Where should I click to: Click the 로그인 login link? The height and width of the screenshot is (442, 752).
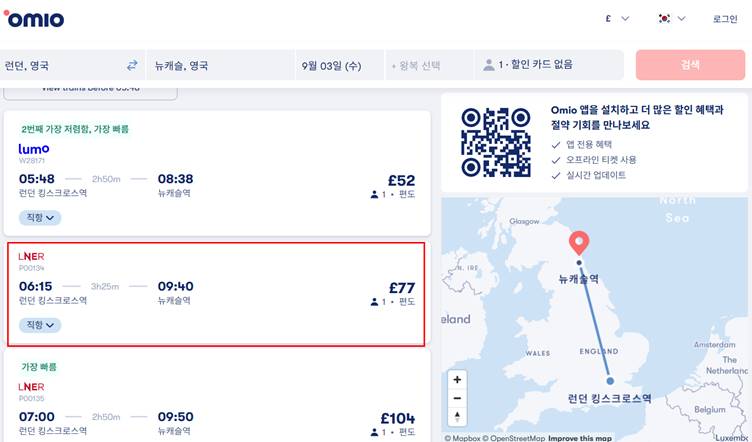[725, 19]
